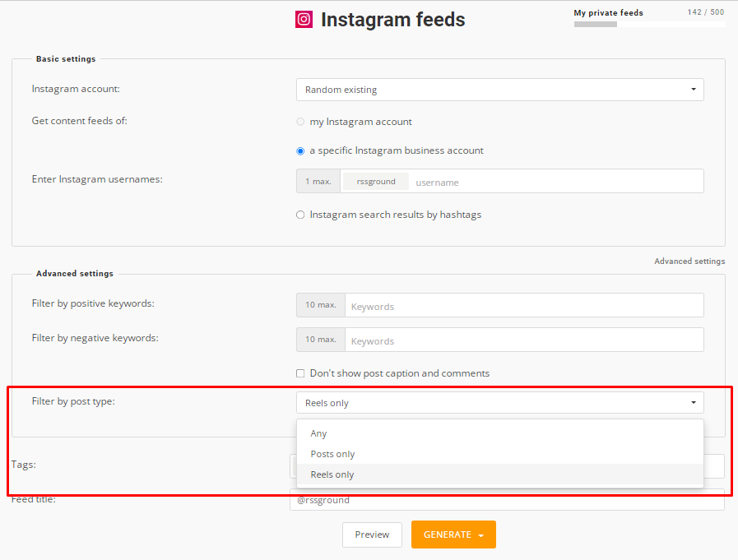Click the Preview button

[373, 535]
